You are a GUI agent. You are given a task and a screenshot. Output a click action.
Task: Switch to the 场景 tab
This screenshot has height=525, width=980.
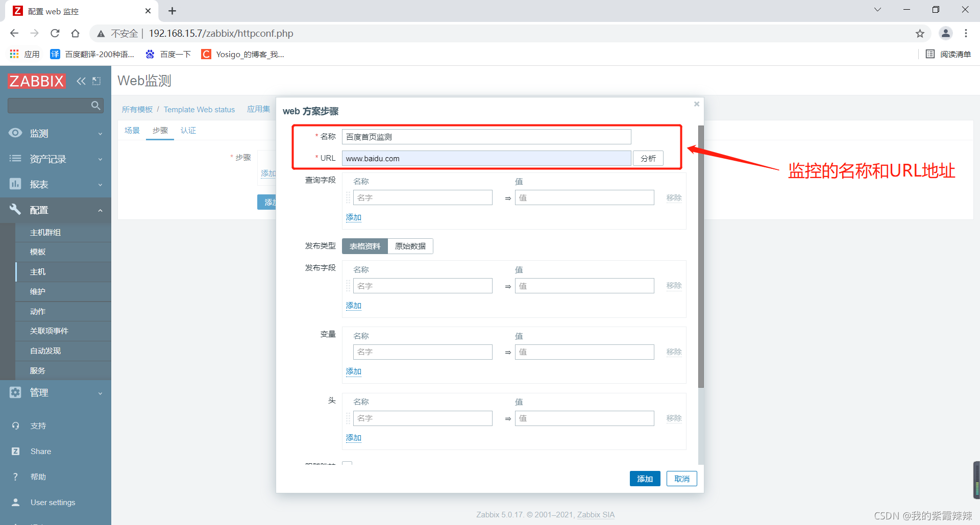(x=132, y=131)
